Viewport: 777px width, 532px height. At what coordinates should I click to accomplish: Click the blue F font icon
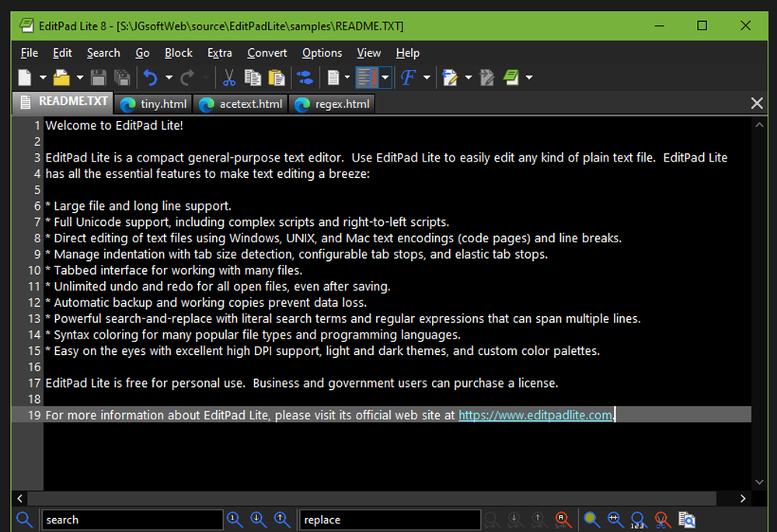(x=408, y=78)
